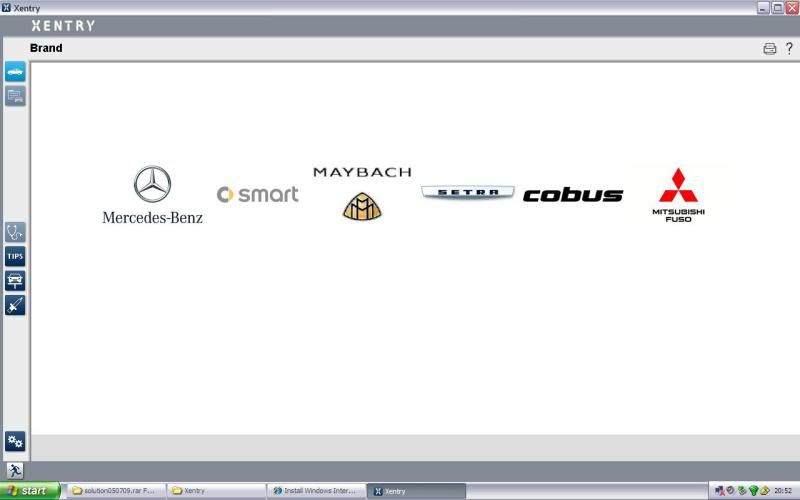
Task: Click the vehicle selection car icon
Action: pos(15,71)
